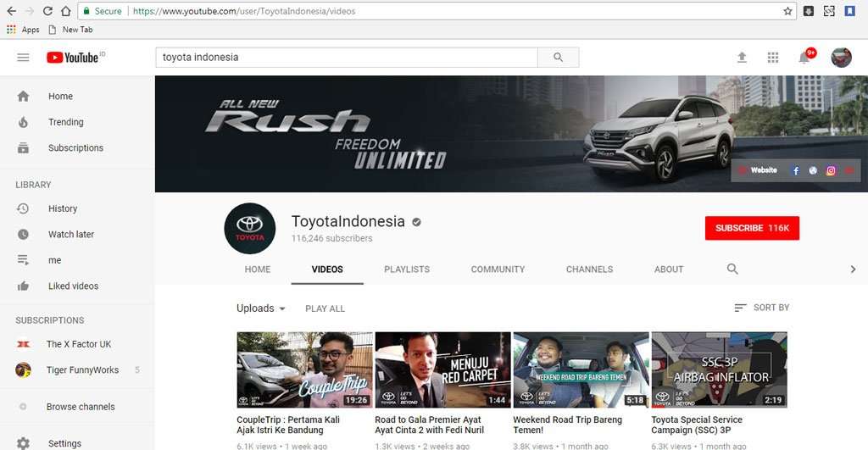Show more channel tabs chevron
This screenshot has height=450, width=868.
pyautogui.click(x=853, y=269)
